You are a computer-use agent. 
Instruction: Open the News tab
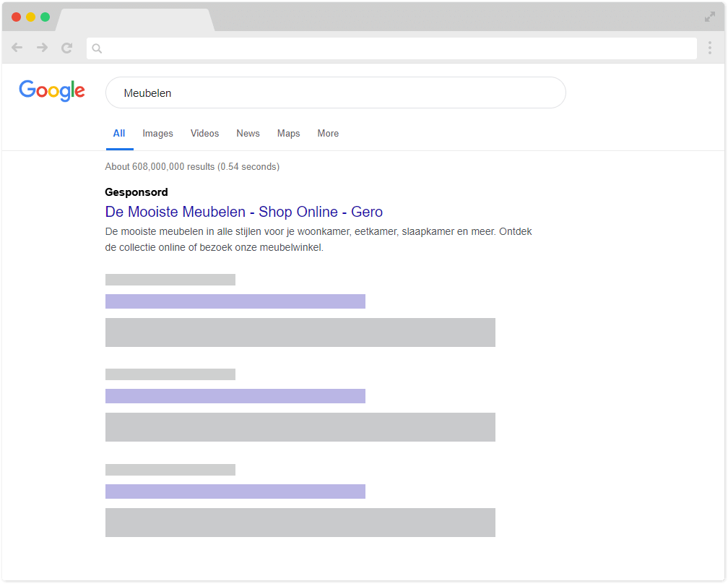pos(248,134)
